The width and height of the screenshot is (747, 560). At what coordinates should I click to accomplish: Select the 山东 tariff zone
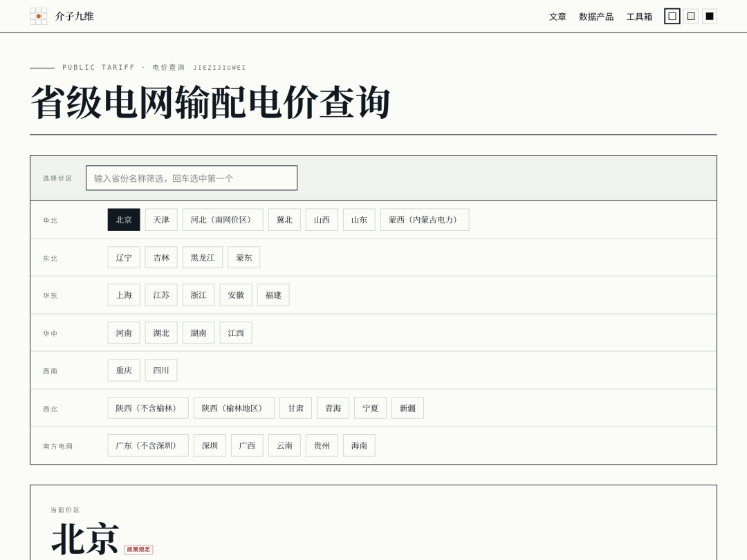pyautogui.click(x=359, y=220)
